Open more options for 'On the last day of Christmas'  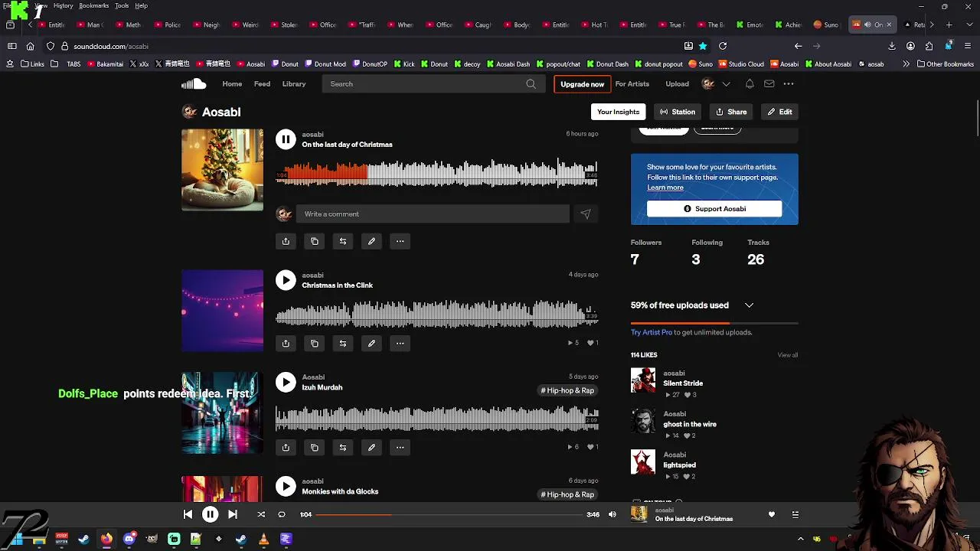(x=400, y=241)
